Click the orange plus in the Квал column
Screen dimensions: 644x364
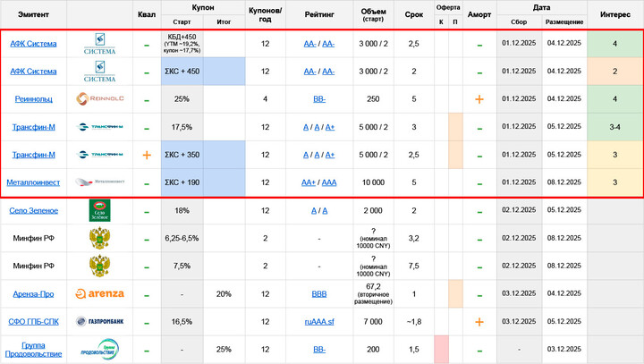tap(147, 155)
